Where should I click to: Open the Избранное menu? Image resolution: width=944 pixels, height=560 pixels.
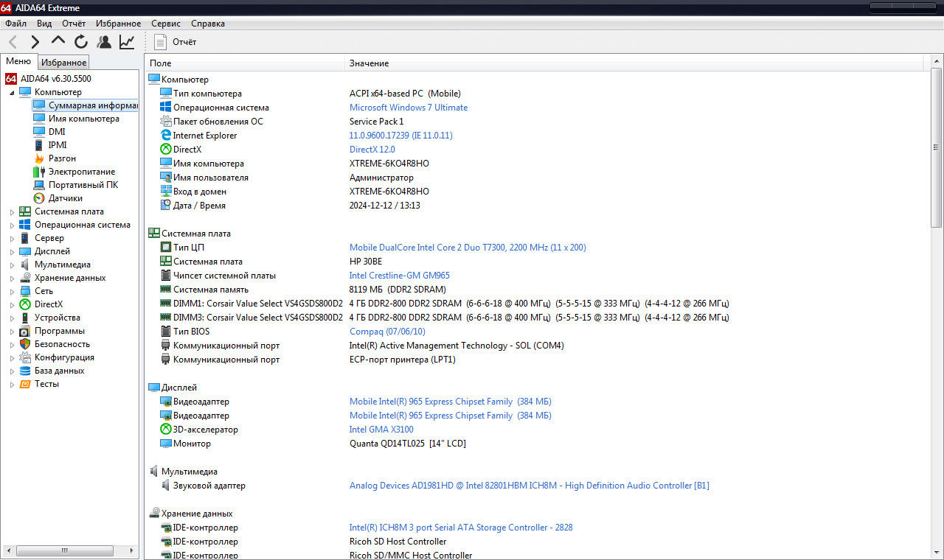click(118, 24)
